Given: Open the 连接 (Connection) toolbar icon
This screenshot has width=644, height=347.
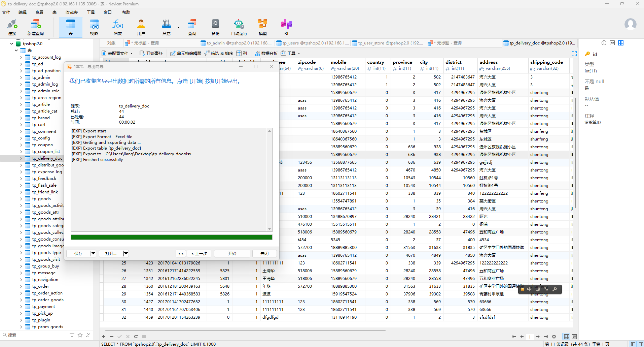Looking at the screenshot, I should (x=12, y=27).
